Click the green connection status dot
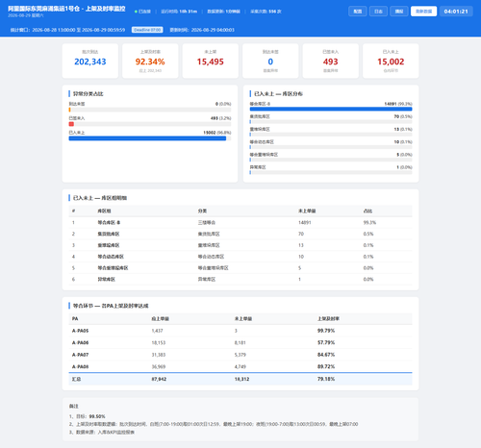This screenshot has width=481, height=448. [136, 12]
